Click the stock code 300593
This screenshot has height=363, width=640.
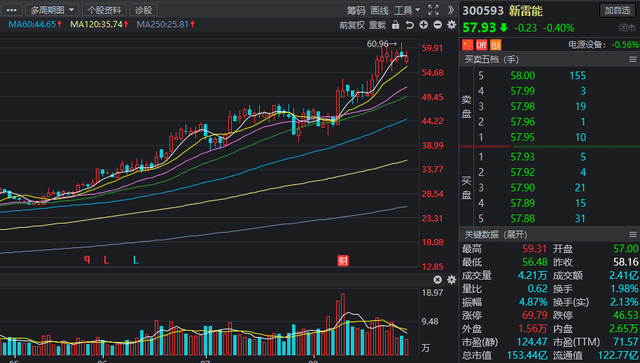point(483,11)
